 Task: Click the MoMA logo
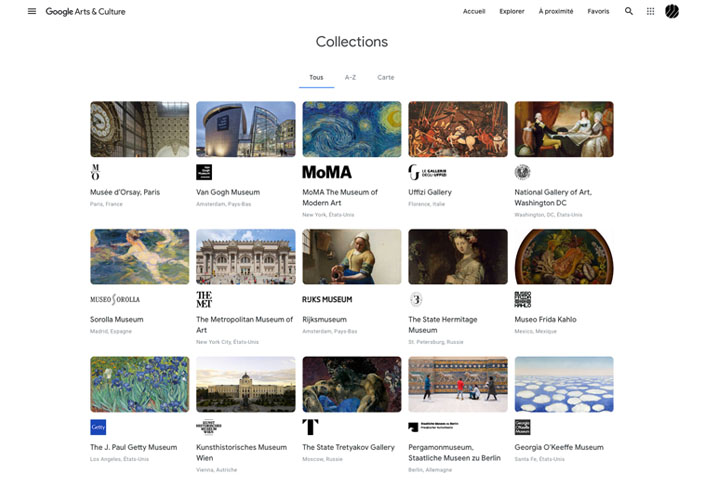tap(327, 172)
